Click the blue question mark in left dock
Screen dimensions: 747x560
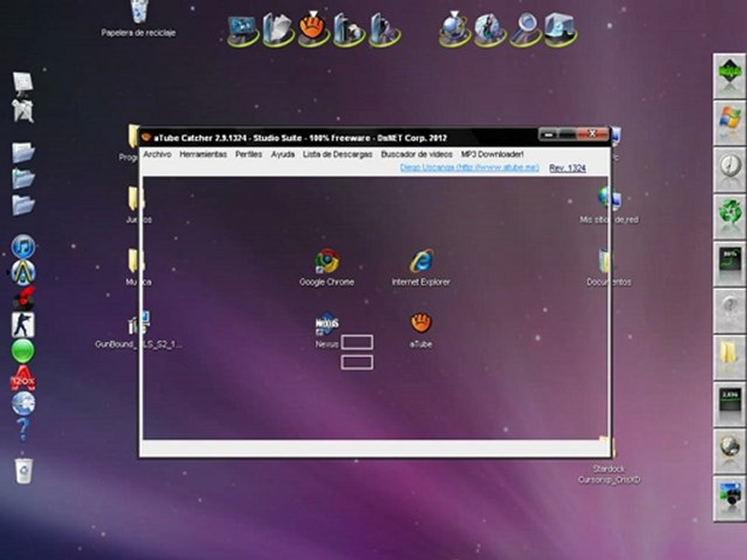[23, 429]
